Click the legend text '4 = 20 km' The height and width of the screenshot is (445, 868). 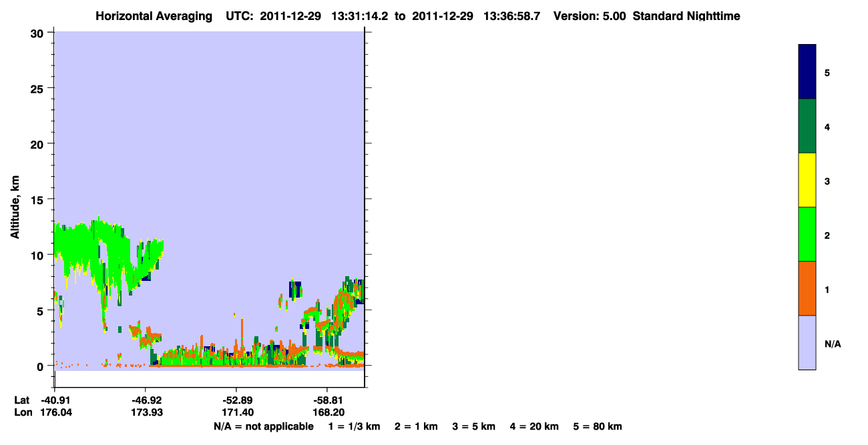point(535,426)
